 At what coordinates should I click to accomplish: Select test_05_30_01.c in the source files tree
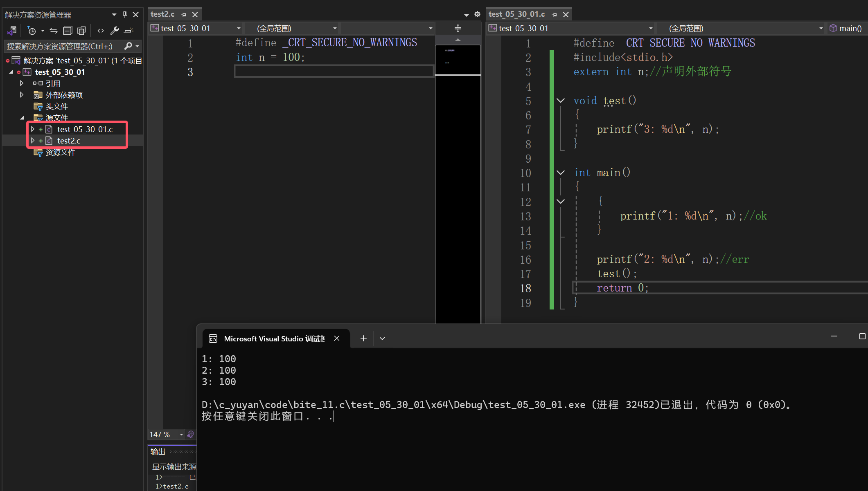pos(85,129)
